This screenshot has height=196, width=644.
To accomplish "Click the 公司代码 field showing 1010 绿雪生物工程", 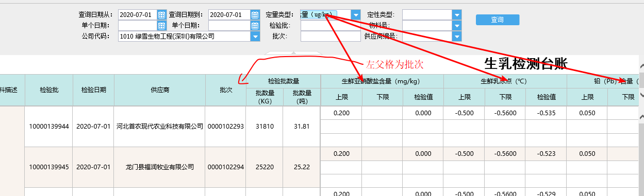I will [184, 36].
